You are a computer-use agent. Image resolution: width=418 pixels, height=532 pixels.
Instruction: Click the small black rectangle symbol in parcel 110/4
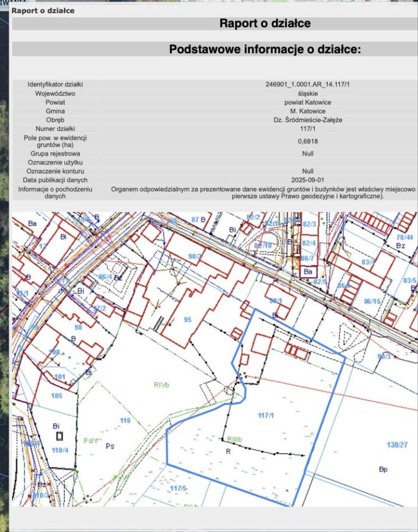pos(59,436)
